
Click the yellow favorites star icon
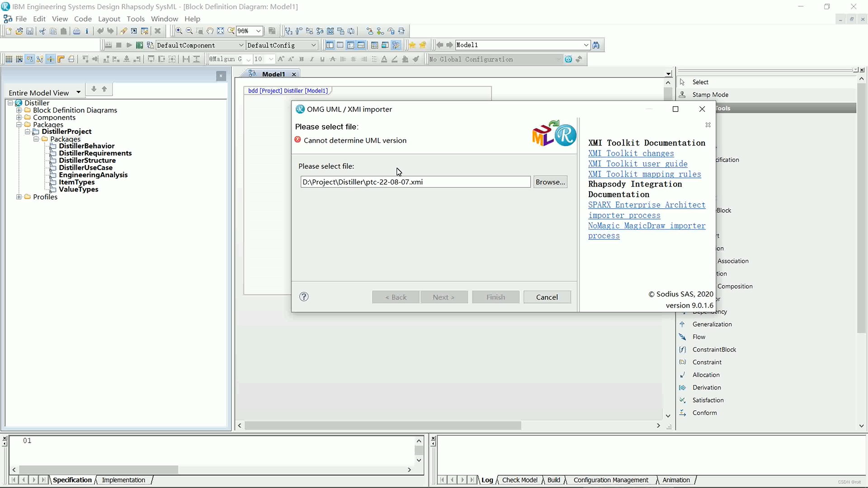[x=412, y=45]
